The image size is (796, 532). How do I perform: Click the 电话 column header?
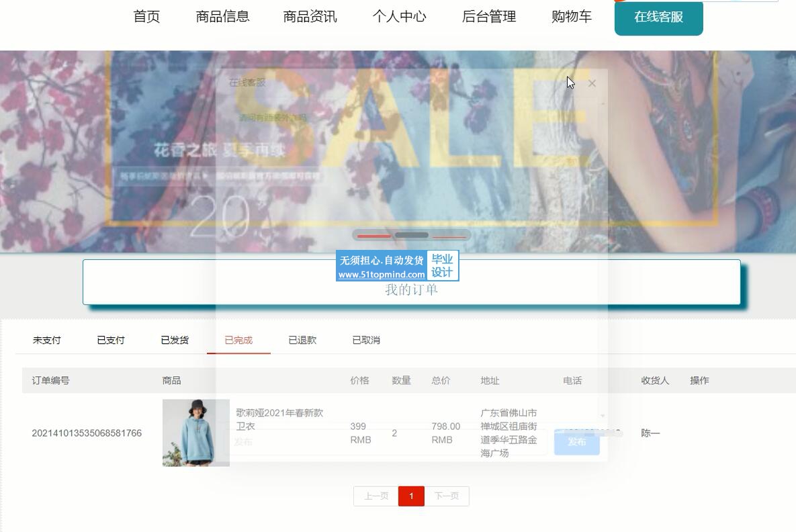(572, 380)
